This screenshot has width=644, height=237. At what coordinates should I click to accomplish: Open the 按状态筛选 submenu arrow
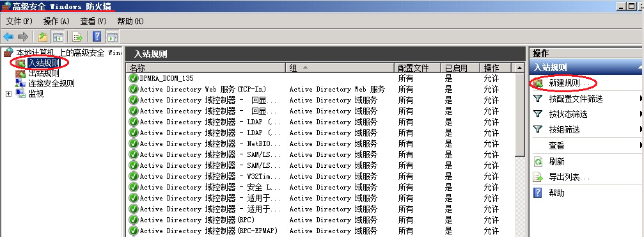point(641,114)
